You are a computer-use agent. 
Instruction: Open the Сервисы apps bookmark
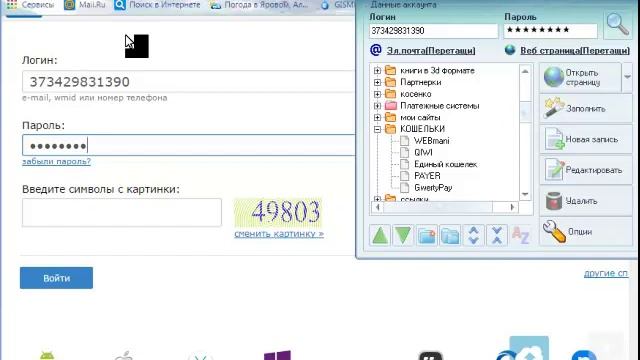31,5
